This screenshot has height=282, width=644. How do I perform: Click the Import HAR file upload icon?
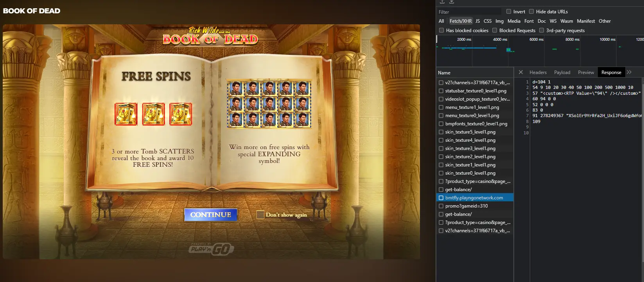click(x=442, y=2)
